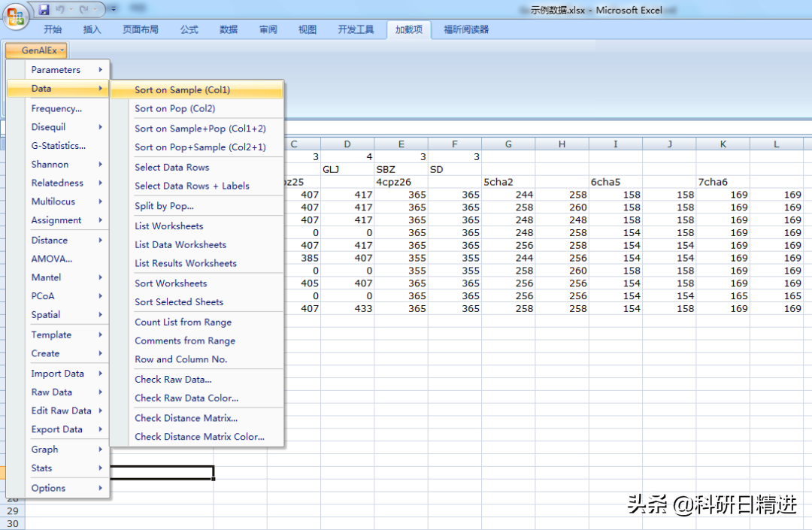Image resolution: width=812 pixels, height=530 pixels.
Task: Select column G header
Action: (508, 144)
